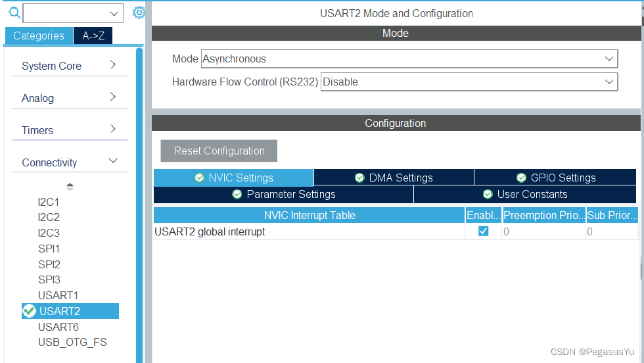
Task: Expand the System Core category
Action: [x=69, y=66]
